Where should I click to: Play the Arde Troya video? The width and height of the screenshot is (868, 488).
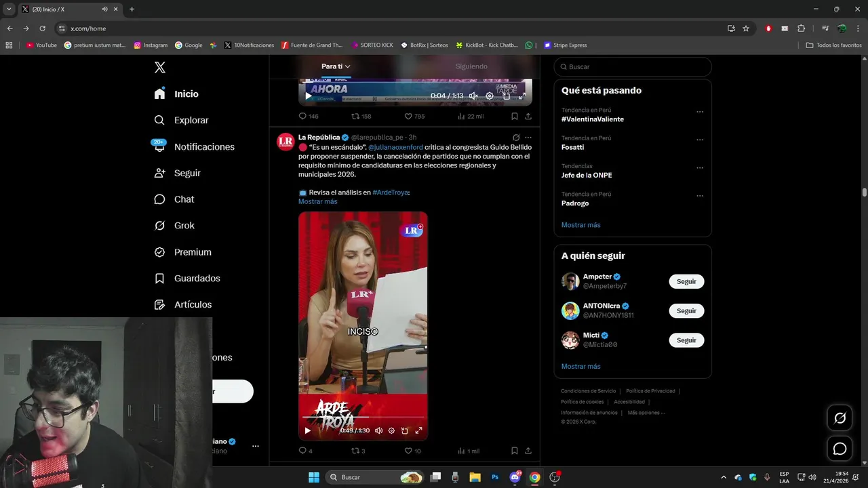tap(307, 430)
